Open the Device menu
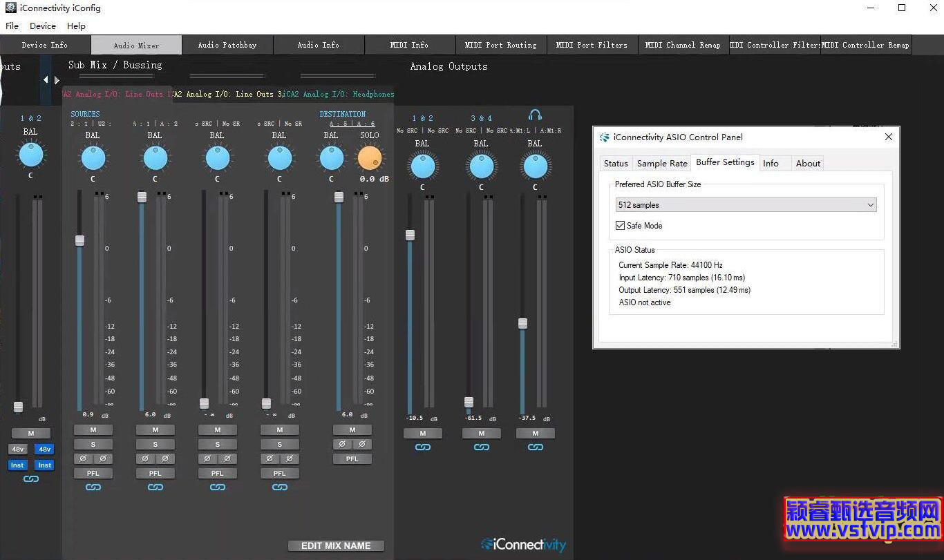Viewport: 944px width, 560px height. (43, 26)
